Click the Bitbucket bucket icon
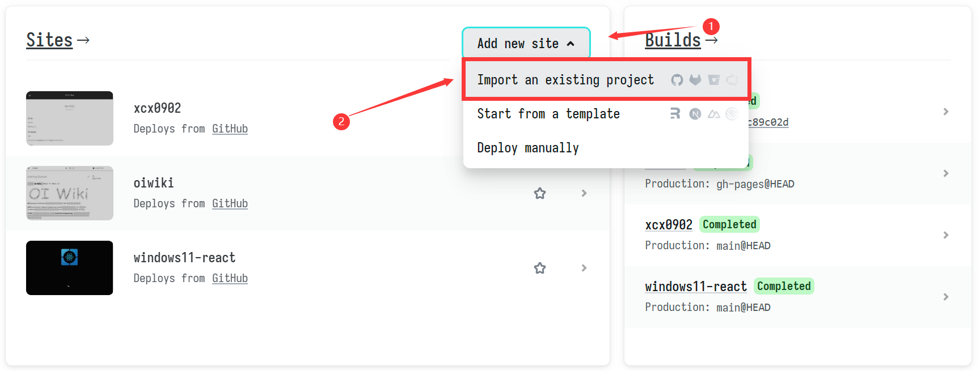Screen dimensions: 980x371 click(x=714, y=80)
